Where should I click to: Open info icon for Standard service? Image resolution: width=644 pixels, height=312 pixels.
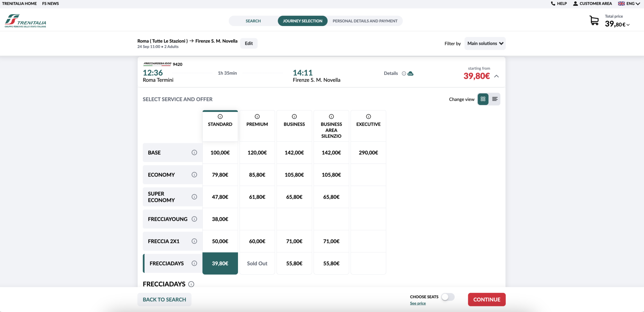220,117
